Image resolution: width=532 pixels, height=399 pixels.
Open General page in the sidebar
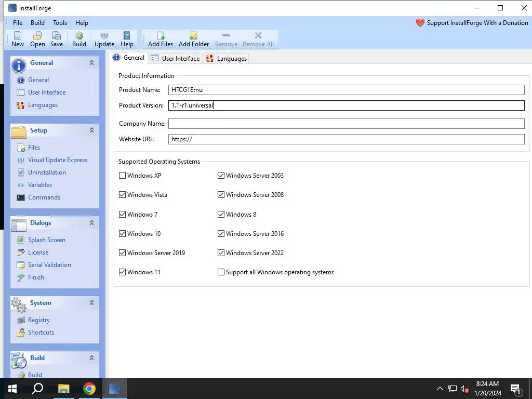coord(38,80)
